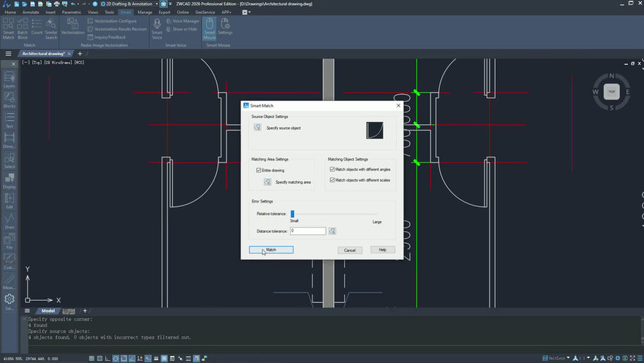This screenshot has width=644, height=363.
Task: Click the Vectorization ribbon button
Action: point(73,26)
